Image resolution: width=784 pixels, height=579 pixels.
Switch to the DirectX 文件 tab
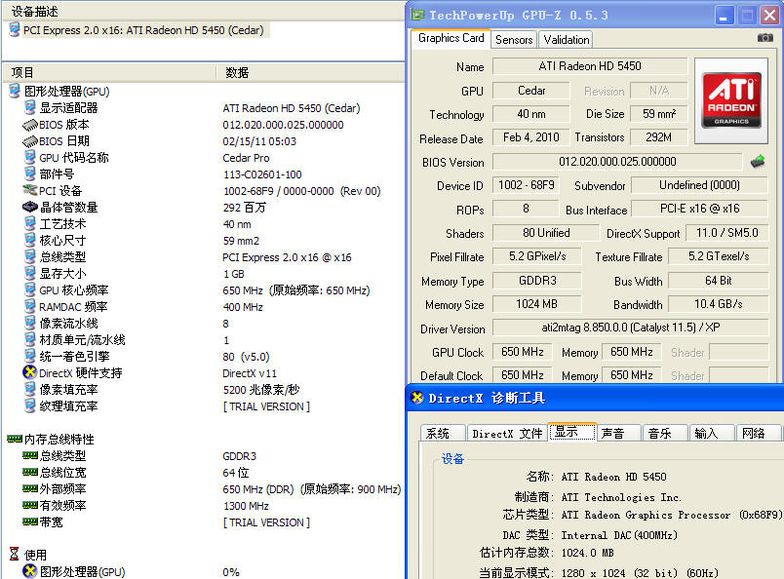507,433
